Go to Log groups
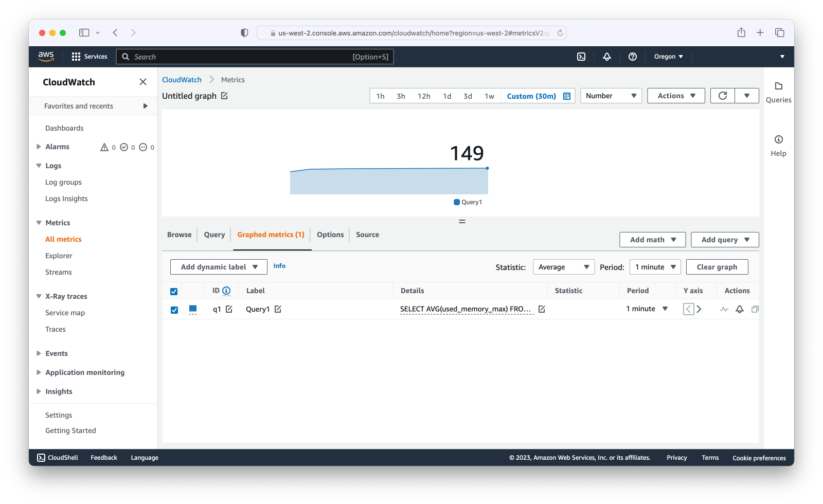The height and width of the screenshot is (504, 823). (63, 182)
